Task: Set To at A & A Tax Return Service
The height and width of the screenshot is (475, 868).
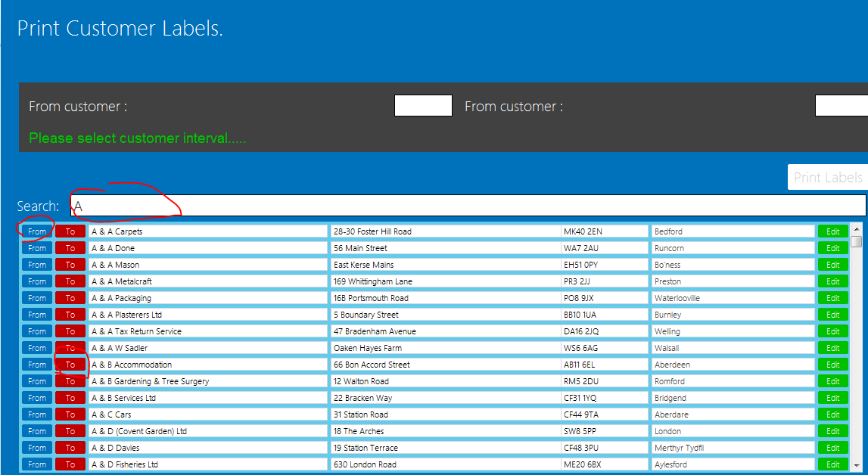Action: tap(70, 331)
